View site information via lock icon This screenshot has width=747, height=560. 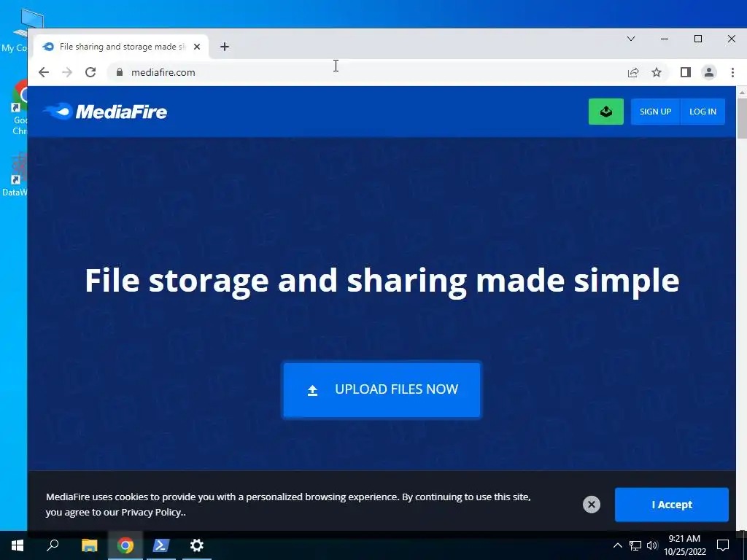(x=120, y=72)
